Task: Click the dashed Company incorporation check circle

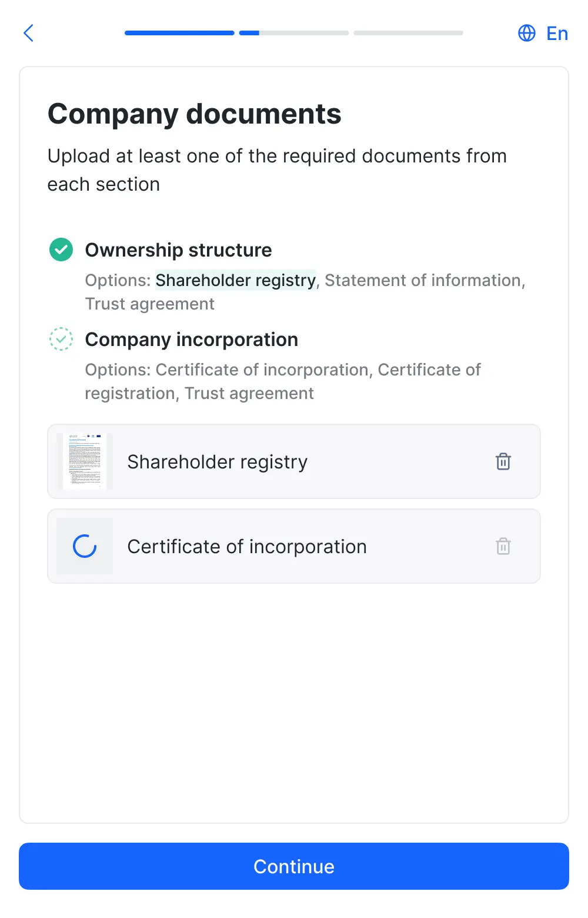Action: [61, 339]
